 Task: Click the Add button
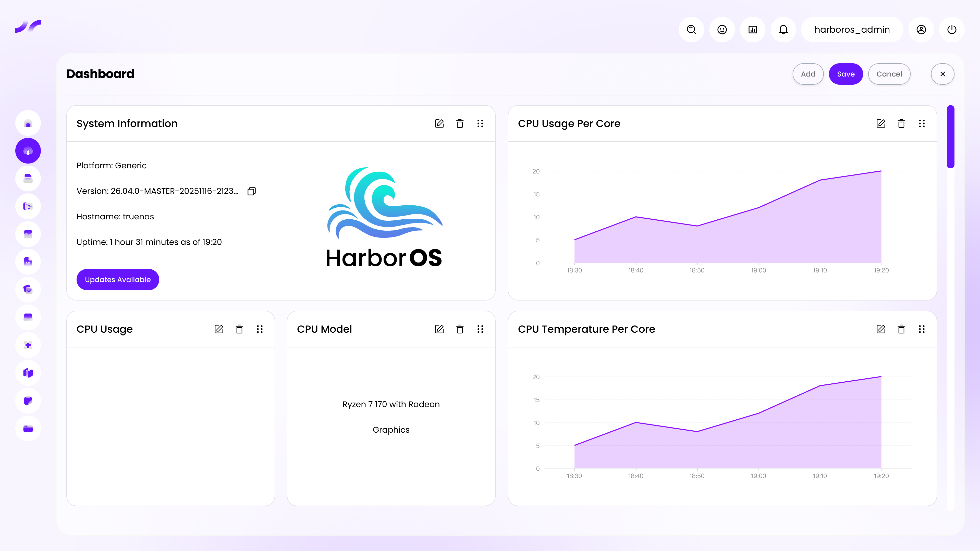(x=808, y=74)
